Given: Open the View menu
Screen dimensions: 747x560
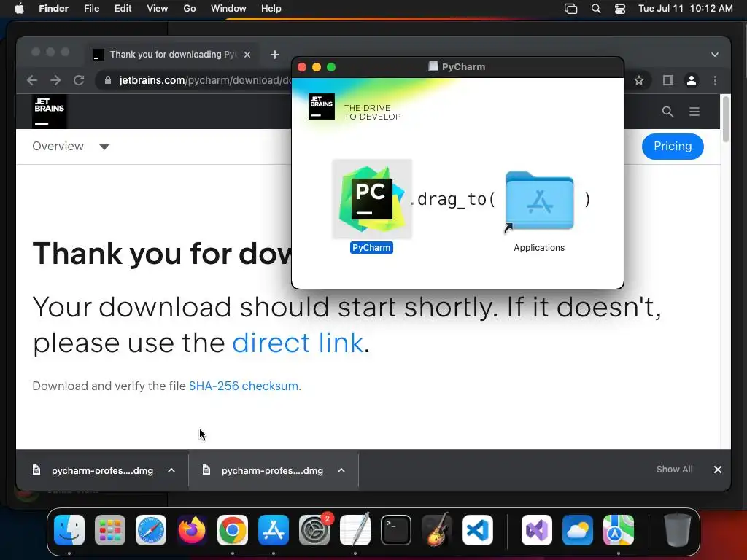Looking at the screenshot, I should [158, 9].
